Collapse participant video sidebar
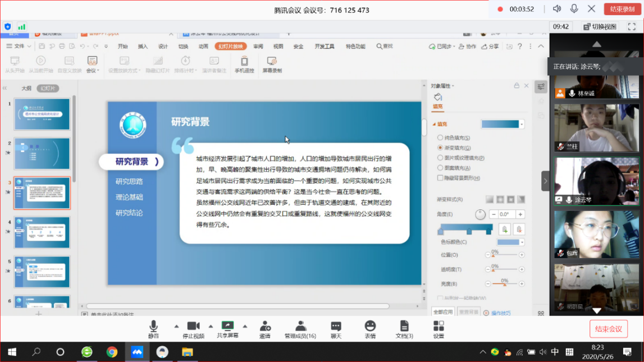Image resolution: width=644 pixels, height=362 pixels. pyautogui.click(x=545, y=181)
